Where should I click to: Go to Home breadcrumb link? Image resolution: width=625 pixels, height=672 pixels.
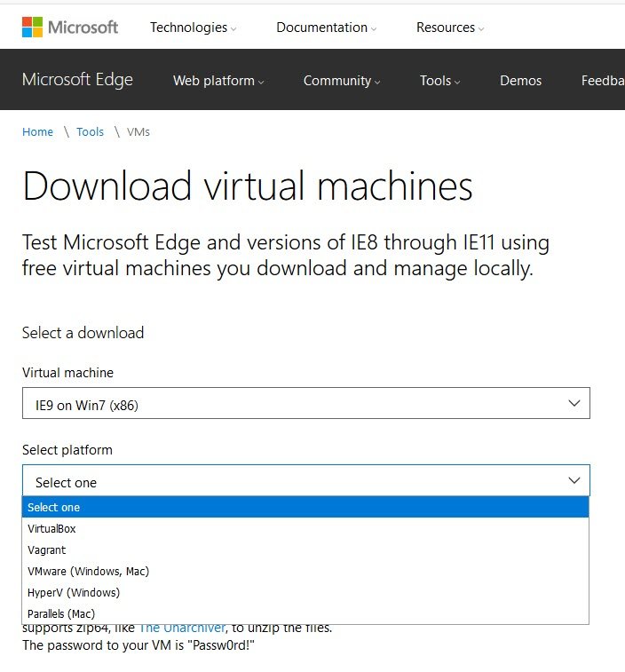(37, 132)
